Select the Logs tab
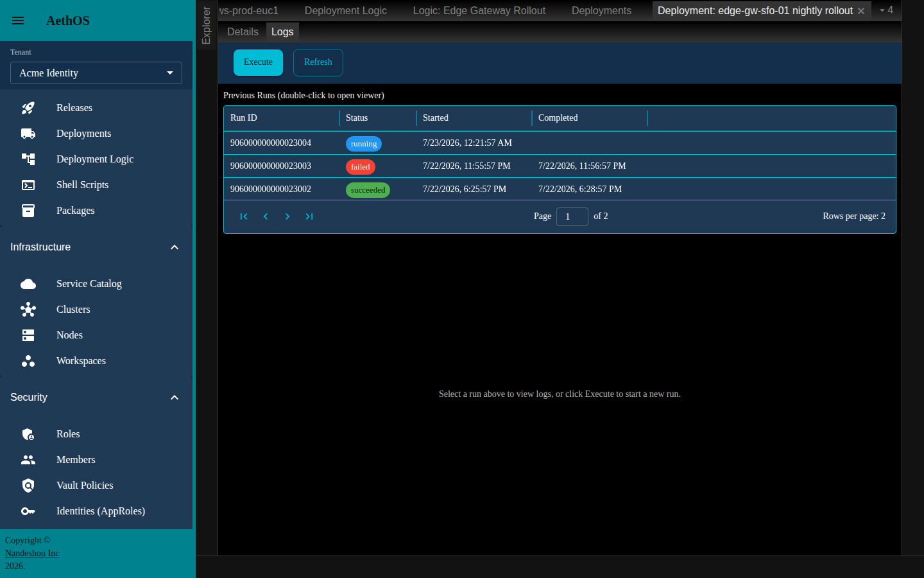Screen dimensions: 924x578 point(282,31)
